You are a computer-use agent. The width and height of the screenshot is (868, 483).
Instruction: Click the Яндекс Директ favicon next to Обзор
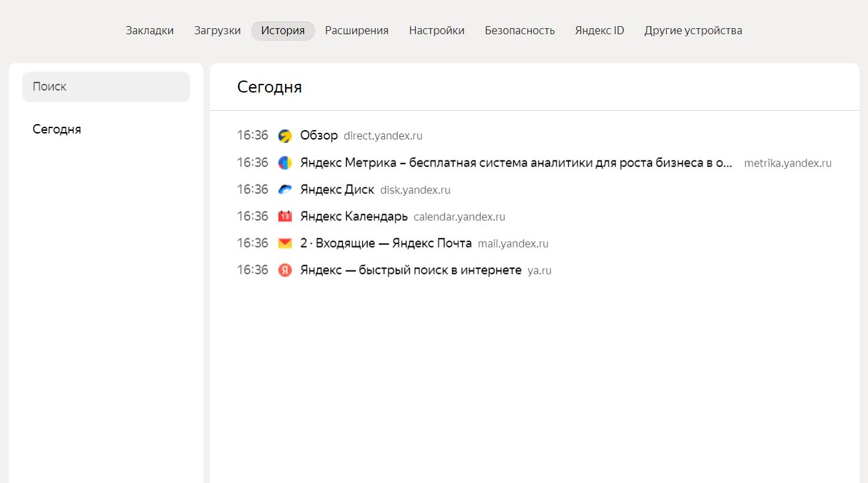pyautogui.click(x=284, y=135)
